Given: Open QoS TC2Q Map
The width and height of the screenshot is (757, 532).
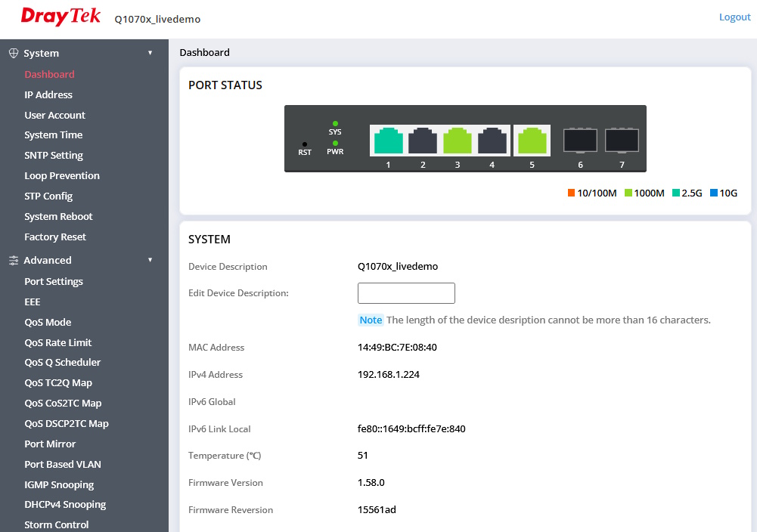Looking at the screenshot, I should pos(58,383).
